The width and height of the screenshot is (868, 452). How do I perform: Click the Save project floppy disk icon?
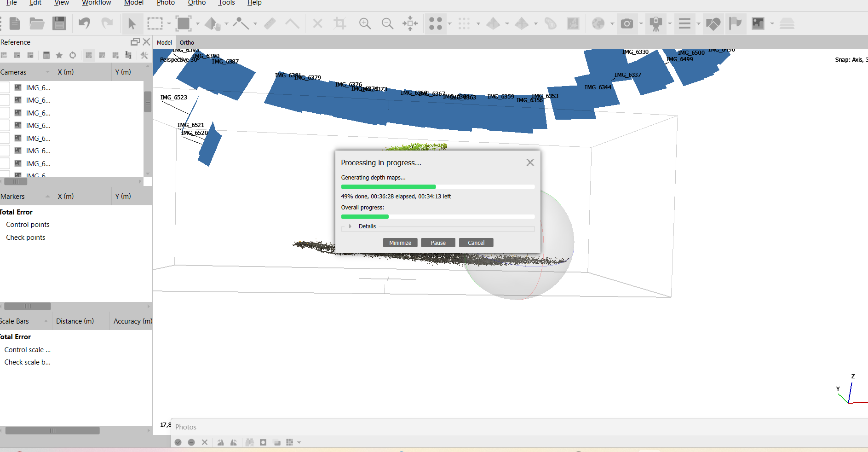[x=59, y=23]
